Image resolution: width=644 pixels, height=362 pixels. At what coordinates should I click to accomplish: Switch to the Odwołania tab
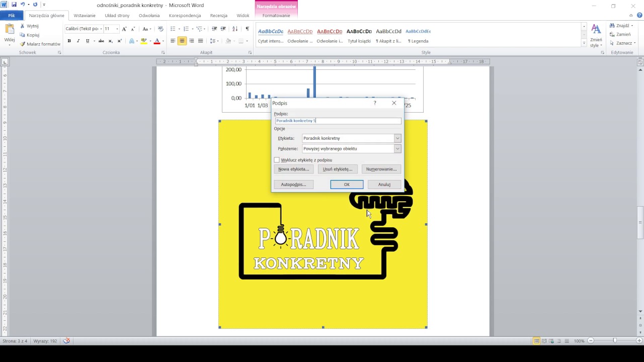[149, 16]
